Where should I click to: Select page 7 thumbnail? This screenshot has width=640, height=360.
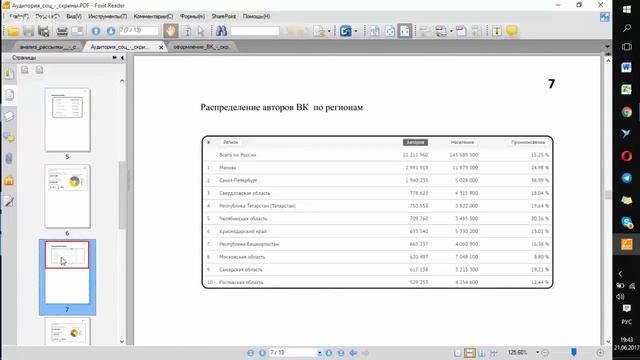(x=67, y=273)
